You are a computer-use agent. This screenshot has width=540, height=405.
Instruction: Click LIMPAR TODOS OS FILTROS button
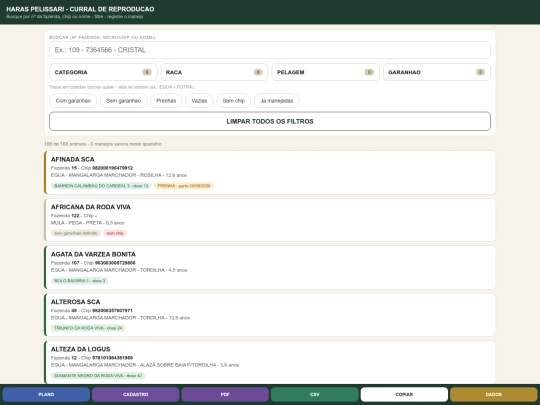270,121
